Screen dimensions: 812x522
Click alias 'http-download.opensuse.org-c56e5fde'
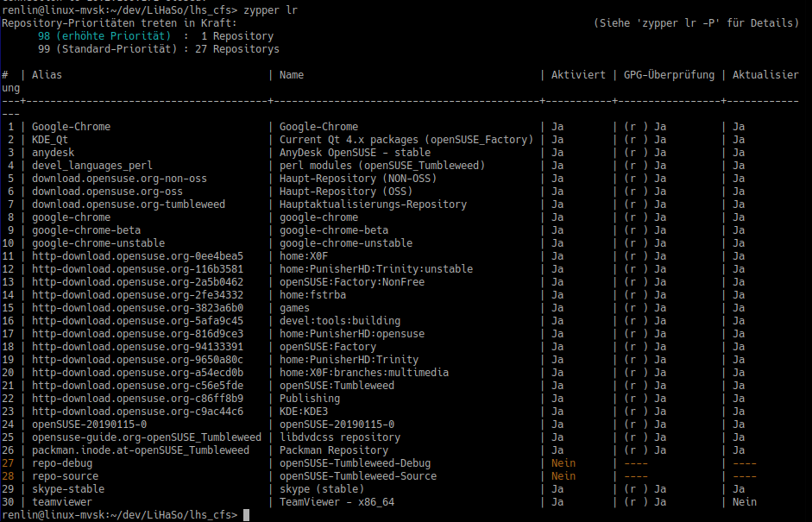pyautogui.click(x=137, y=386)
